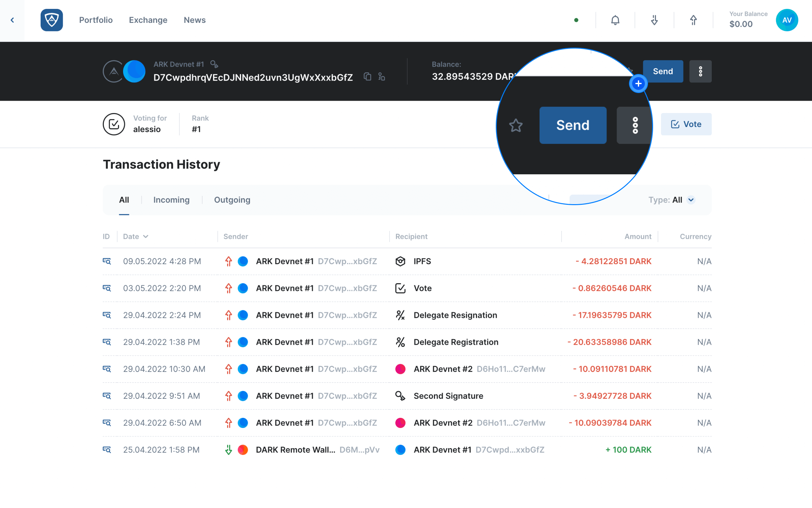Click the Delegate Resignation icon
Image resolution: width=812 pixels, height=508 pixels.
(x=400, y=315)
